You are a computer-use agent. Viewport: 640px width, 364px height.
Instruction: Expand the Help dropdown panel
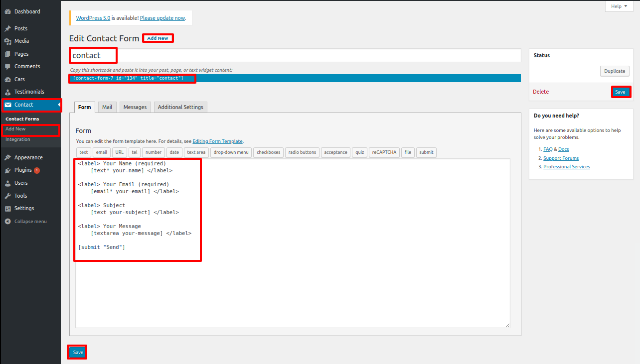pyautogui.click(x=619, y=6)
